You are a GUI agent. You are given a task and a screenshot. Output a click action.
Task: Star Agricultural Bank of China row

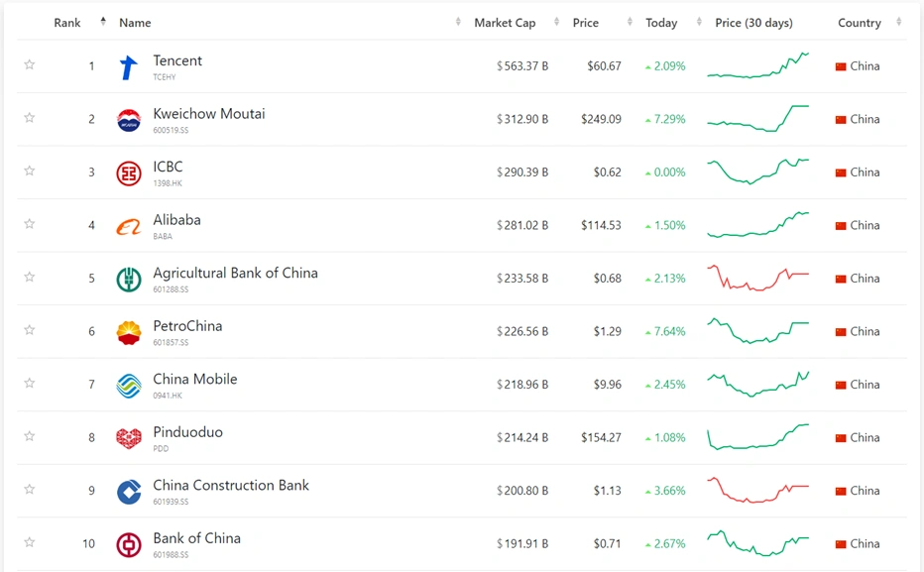30,278
